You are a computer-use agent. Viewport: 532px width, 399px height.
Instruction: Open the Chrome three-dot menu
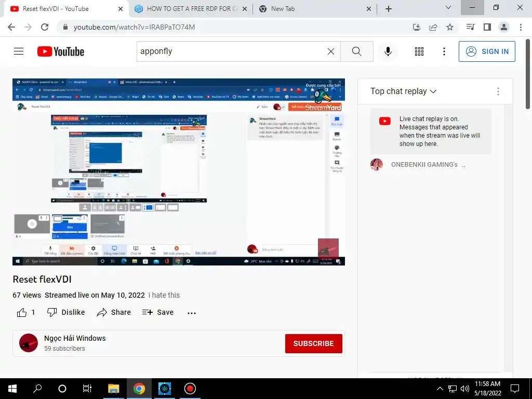(x=521, y=27)
